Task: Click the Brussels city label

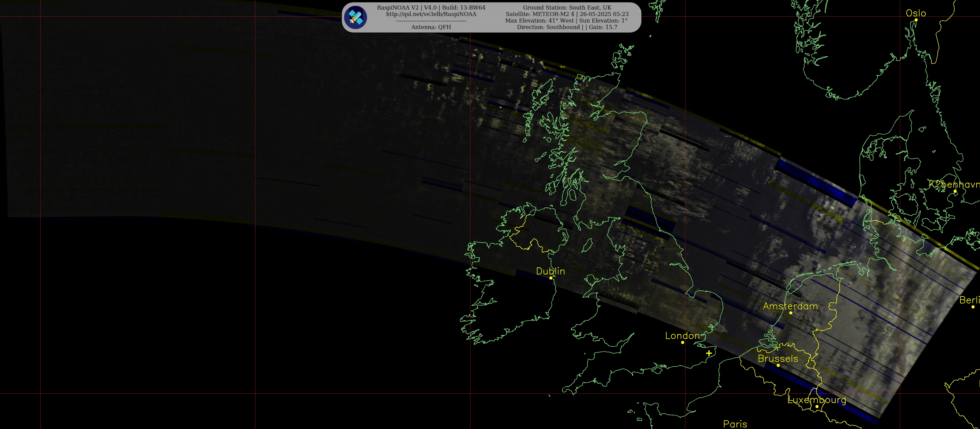Action: 778,359
